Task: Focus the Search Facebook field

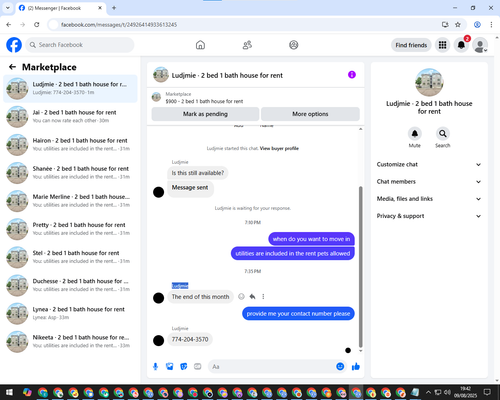Action: pyautogui.click(x=80, y=45)
